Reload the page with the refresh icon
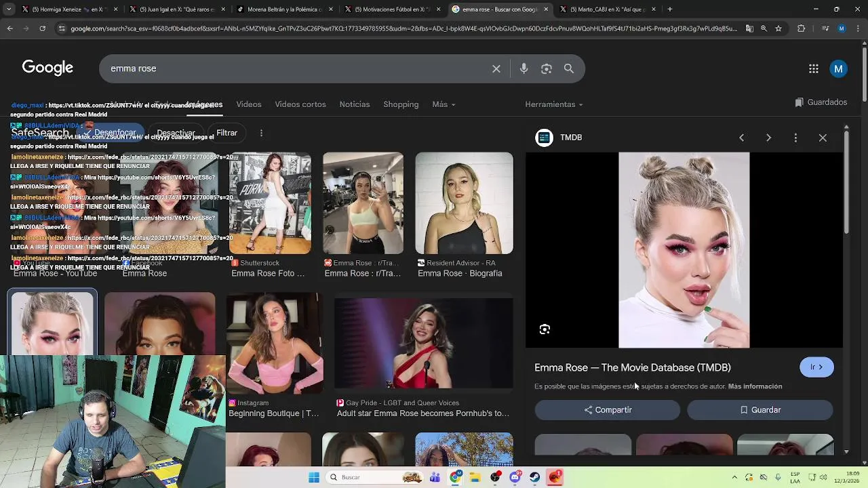The height and width of the screenshot is (488, 868). coord(42,28)
